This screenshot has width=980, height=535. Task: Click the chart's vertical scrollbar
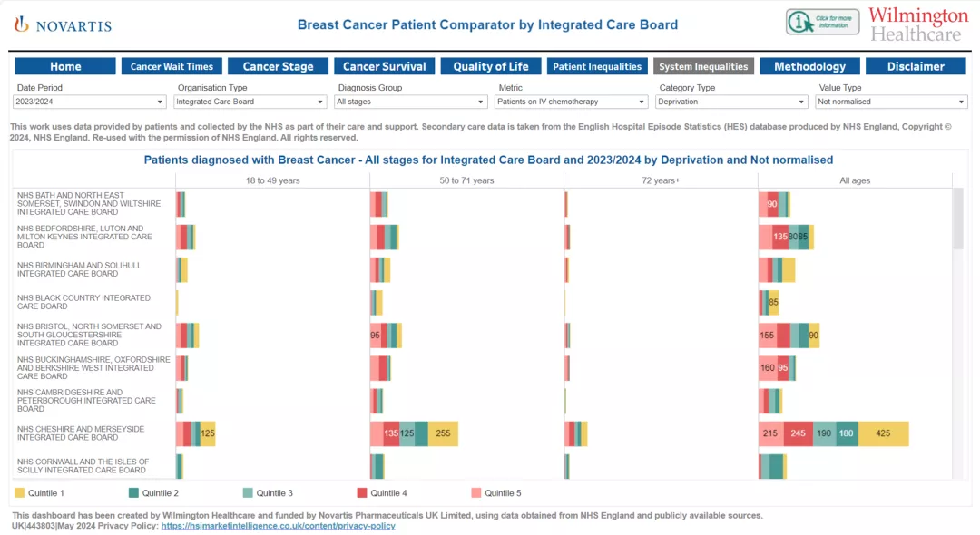pos(958,218)
